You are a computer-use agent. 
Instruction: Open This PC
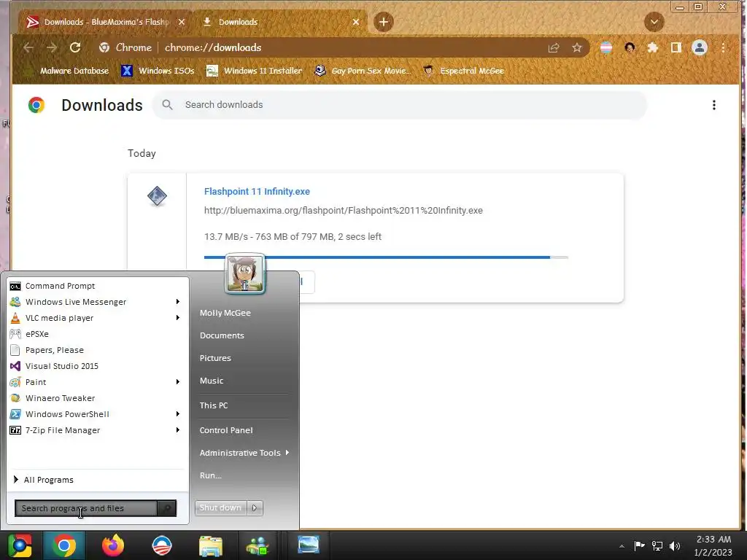[x=214, y=405]
